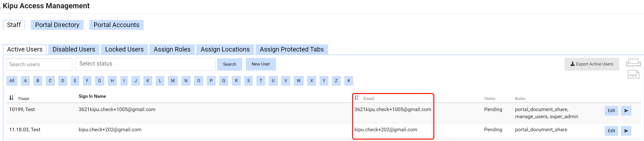Image resolution: width=644 pixels, height=141 pixels.
Task: Sort users by Email column icon
Action: tap(356, 98)
